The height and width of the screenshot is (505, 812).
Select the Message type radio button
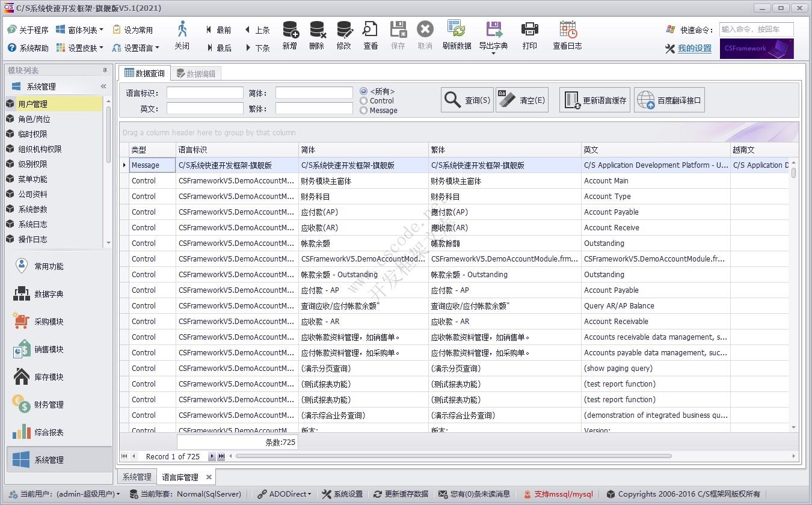click(x=366, y=111)
